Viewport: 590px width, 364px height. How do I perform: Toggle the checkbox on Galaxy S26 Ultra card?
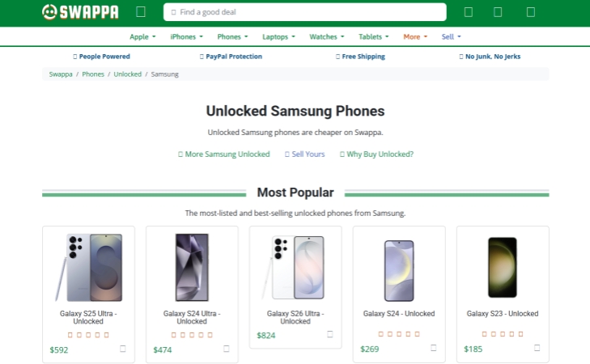pyautogui.click(x=330, y=334)
